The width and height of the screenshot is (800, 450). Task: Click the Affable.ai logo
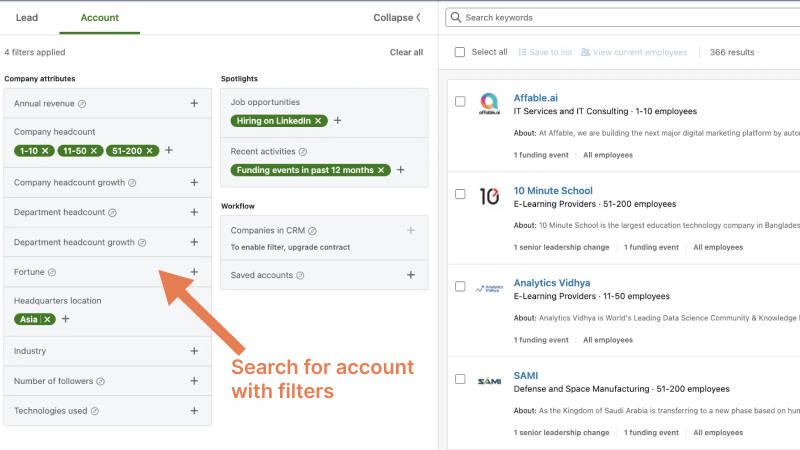click(489, 104)
